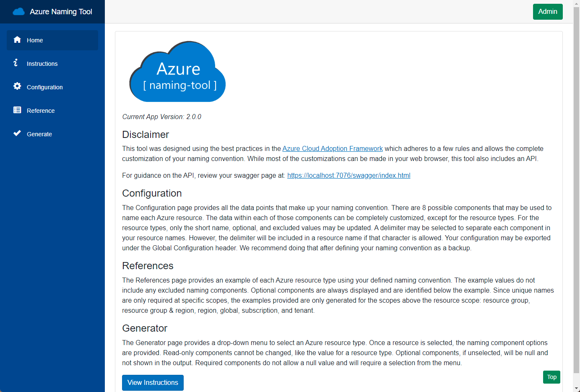
Task: Open the Instructions sidebar item
Action: coord(42,64)
